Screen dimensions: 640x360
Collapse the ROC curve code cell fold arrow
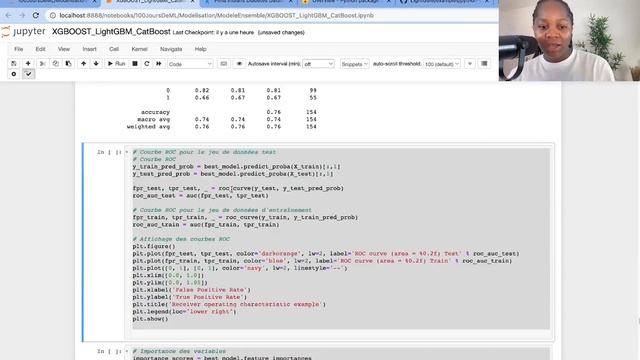pos(127,152)
